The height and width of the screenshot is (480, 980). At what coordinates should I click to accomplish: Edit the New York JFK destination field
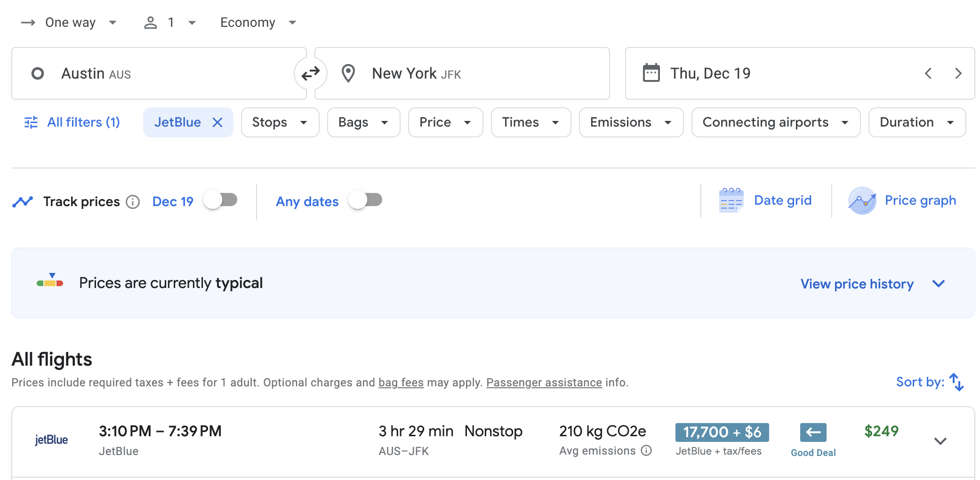tap(462, 73)
